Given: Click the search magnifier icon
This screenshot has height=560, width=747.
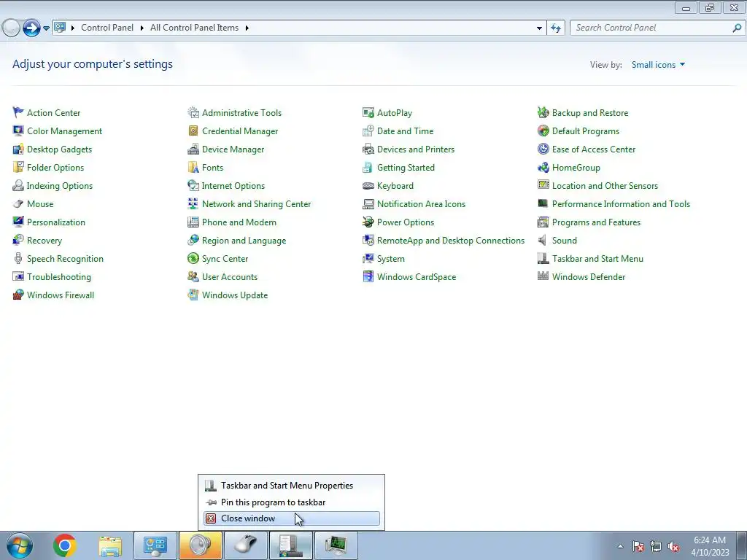Looking at the screenshot, I should tap(737, 28).
